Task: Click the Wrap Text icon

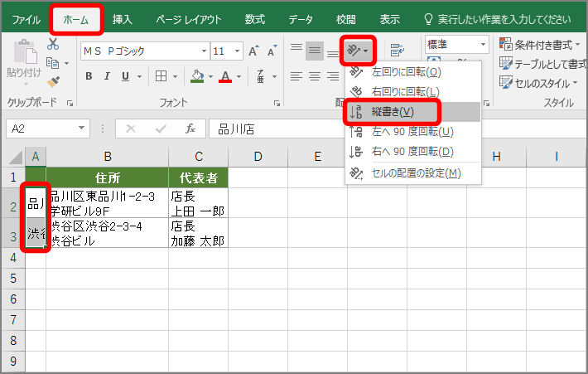Action: pyautogui.click(x=397, y=50)
